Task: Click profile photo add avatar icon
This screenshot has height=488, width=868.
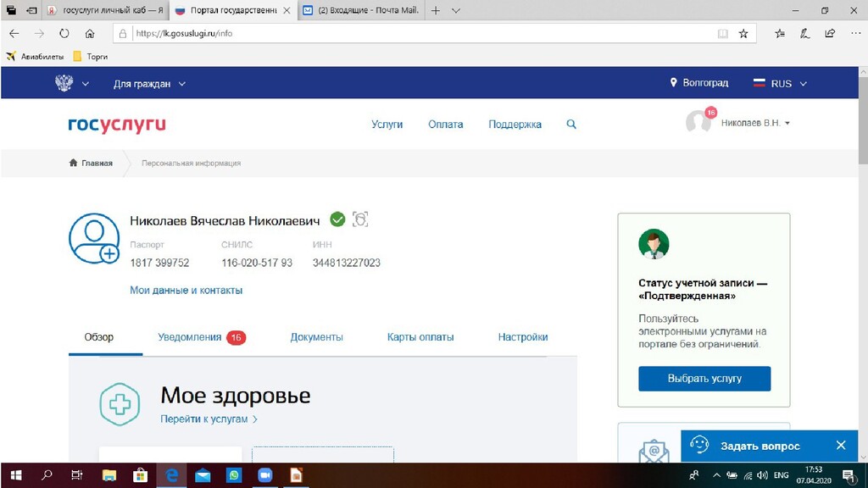Action: [94, 238]
